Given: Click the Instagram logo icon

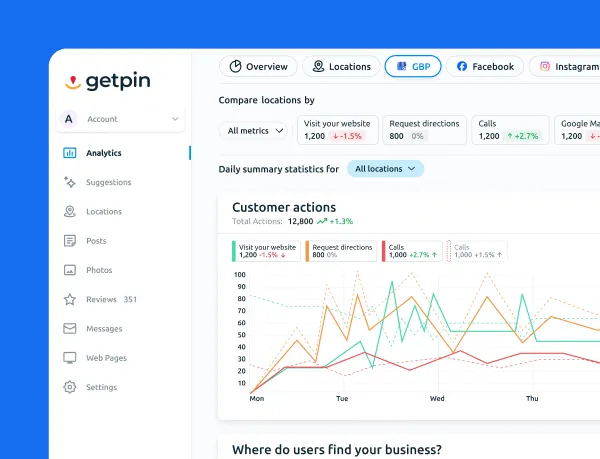Looking at the screenshot, I should 545,67.
